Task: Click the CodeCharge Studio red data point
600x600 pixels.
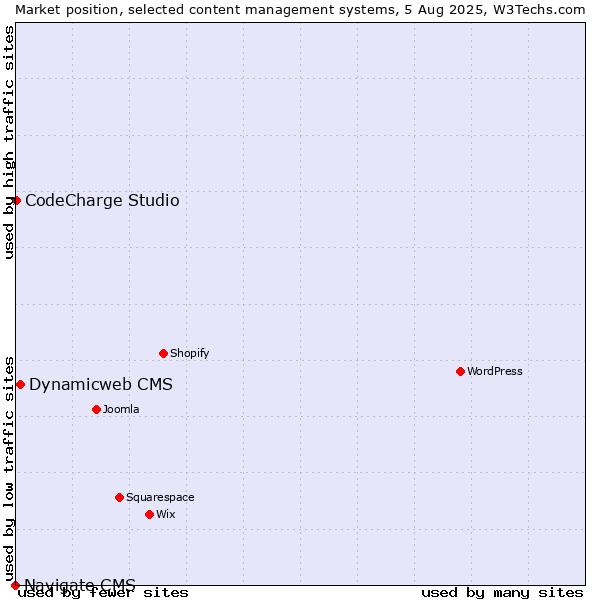Action: point(16,201)
